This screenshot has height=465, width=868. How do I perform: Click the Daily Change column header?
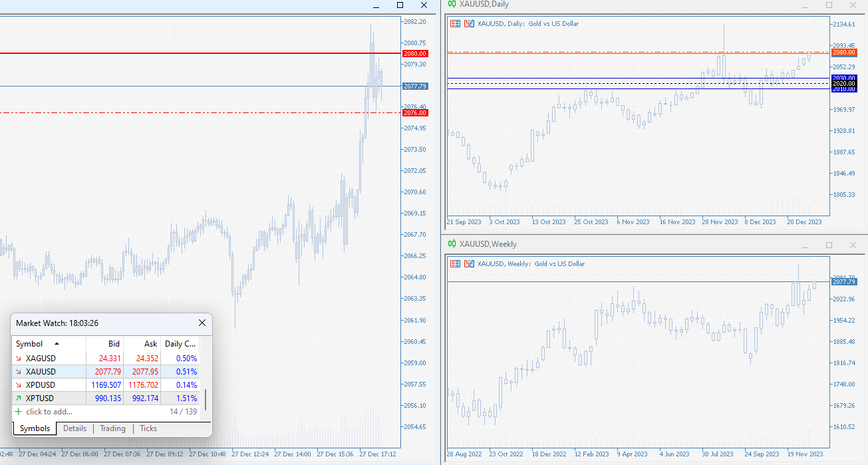[x=180, y=344]
